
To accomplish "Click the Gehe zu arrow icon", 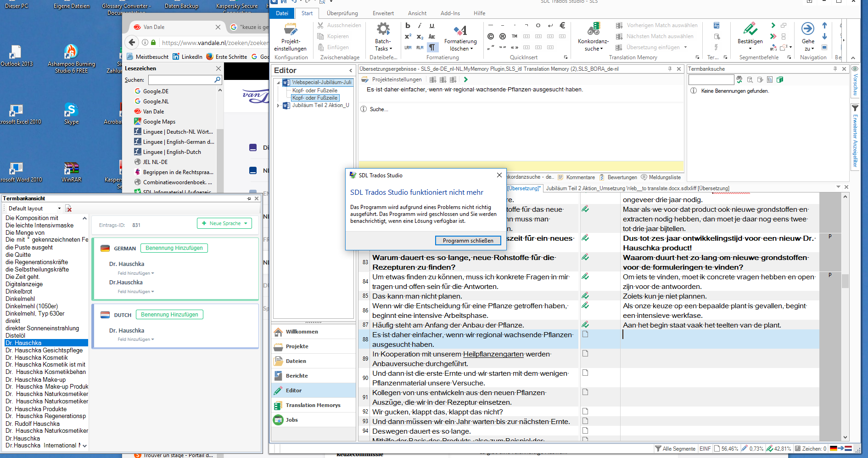I will 808,28.
